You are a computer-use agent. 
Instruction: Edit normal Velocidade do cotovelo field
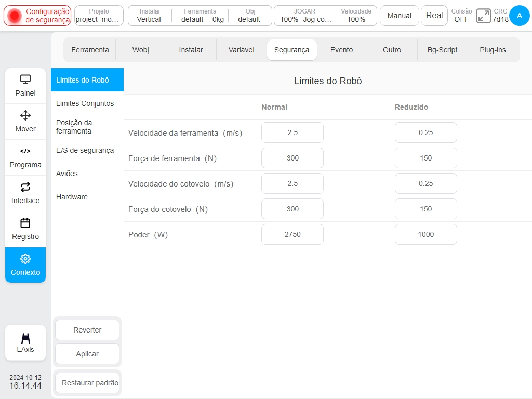[x=292, y=183]
